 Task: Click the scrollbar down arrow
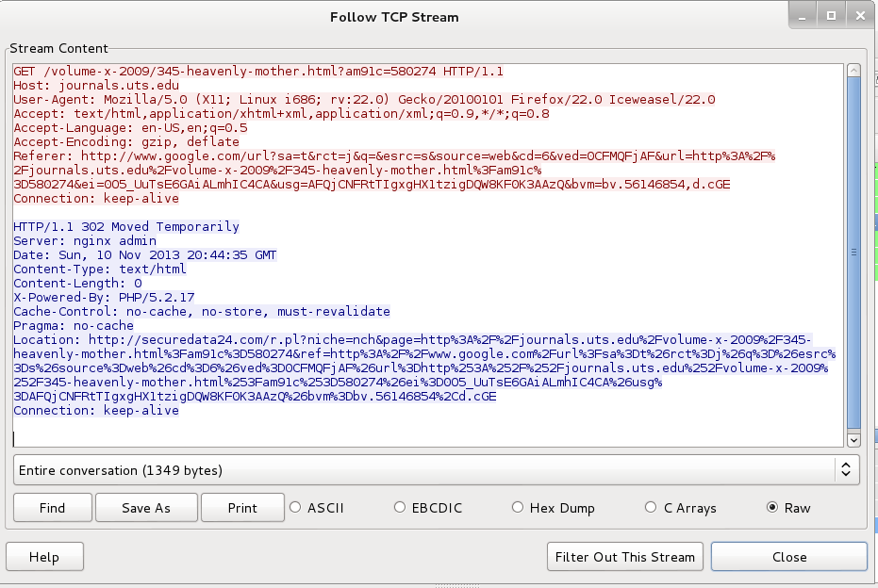(x=853, y=439)
